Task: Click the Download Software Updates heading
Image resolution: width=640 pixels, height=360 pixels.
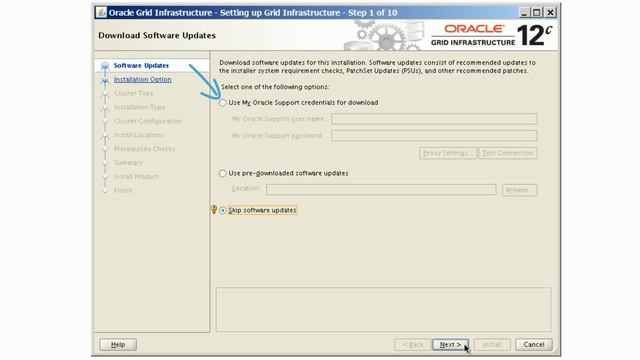Action: pos(157,36)
